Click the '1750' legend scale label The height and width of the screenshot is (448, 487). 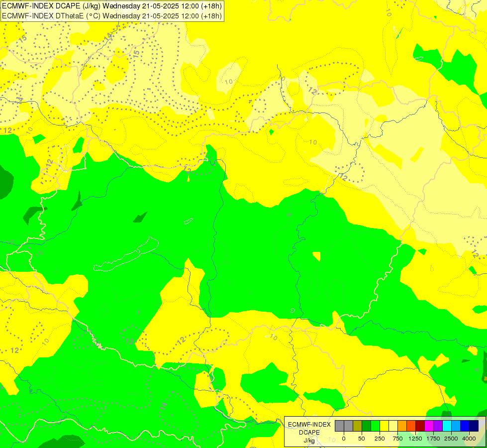coord(433,439)
